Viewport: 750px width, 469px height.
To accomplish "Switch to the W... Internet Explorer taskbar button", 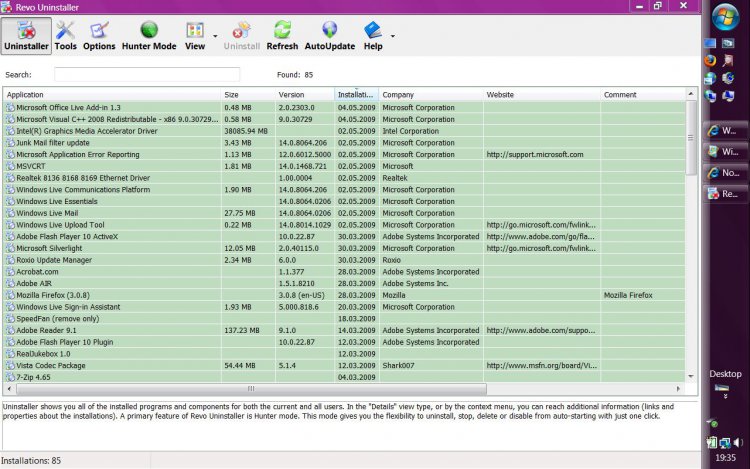I will [x=725, y=131].
